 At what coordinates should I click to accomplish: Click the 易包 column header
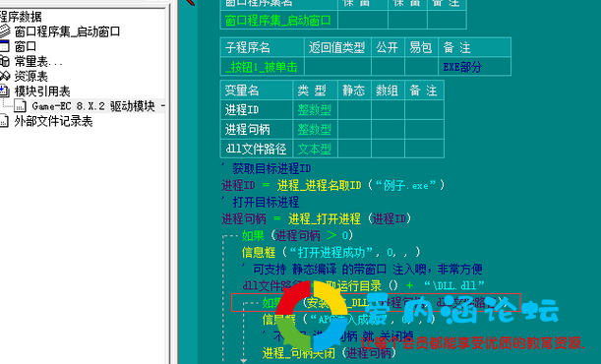point(421,47)
